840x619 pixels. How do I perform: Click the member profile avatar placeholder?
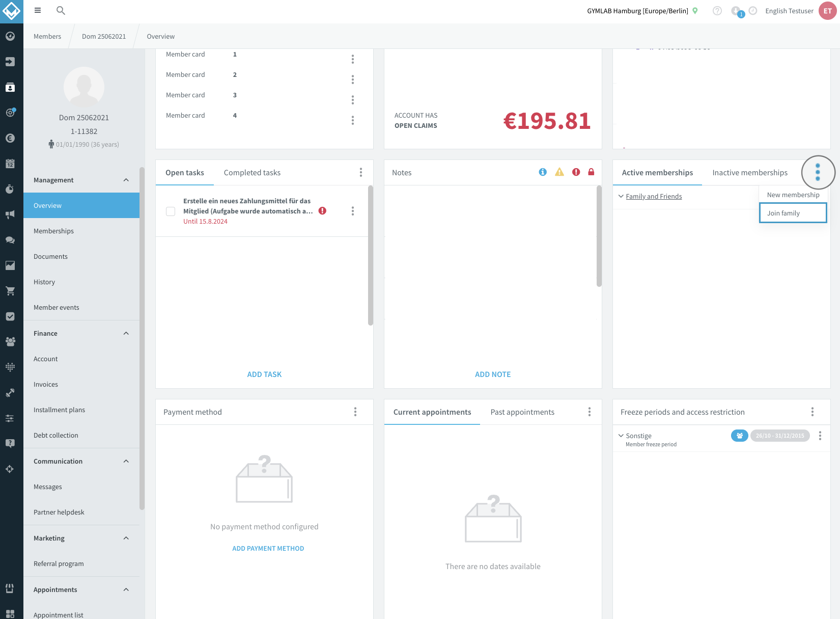point(84,87)
